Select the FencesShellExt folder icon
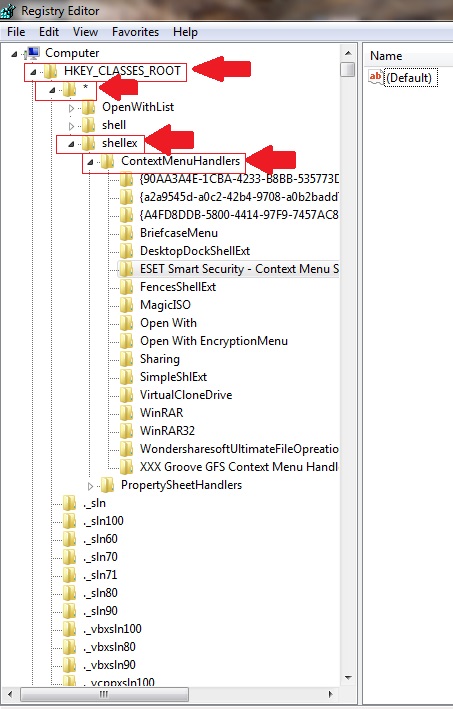The height and width of the screenshot is (709, 453). [127, 287]
